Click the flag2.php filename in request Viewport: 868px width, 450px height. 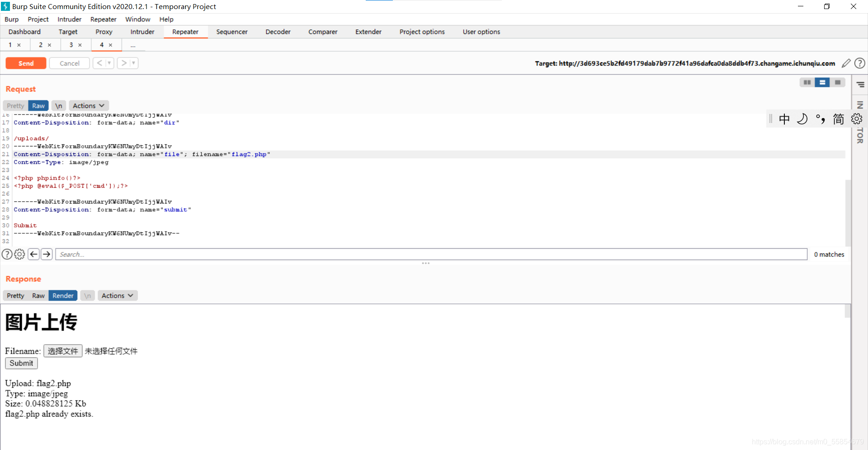(249, 154)
